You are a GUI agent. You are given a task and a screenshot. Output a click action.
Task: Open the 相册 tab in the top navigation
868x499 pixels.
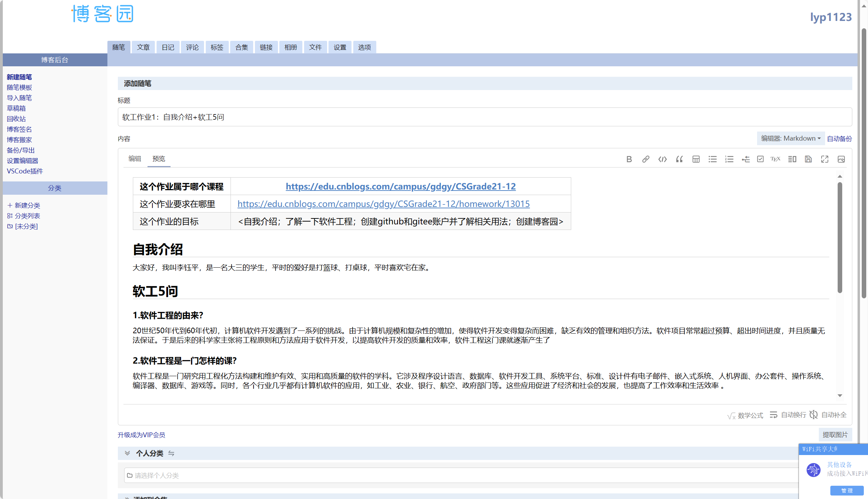290,47
